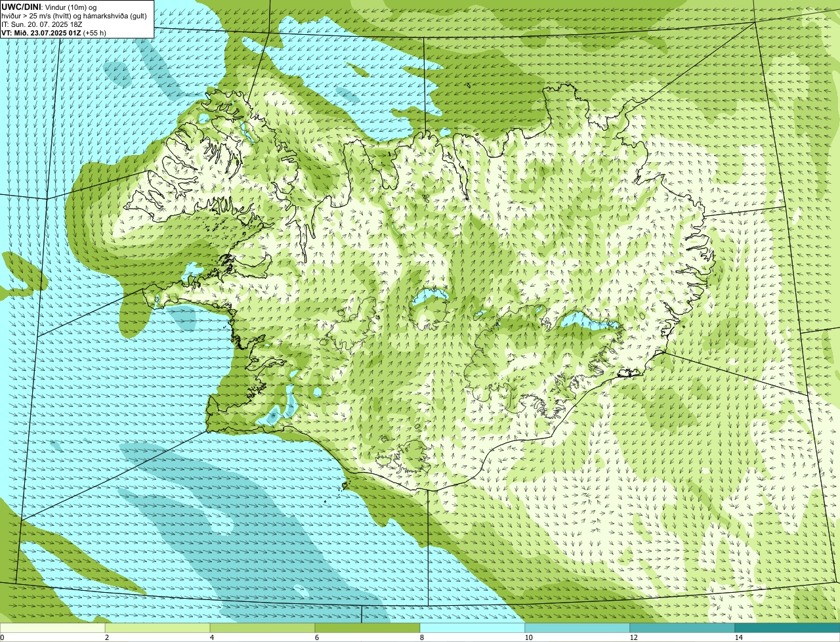Click the "2" label on the color scale
This screenshot has width=840, height=642.
[106, 637]
